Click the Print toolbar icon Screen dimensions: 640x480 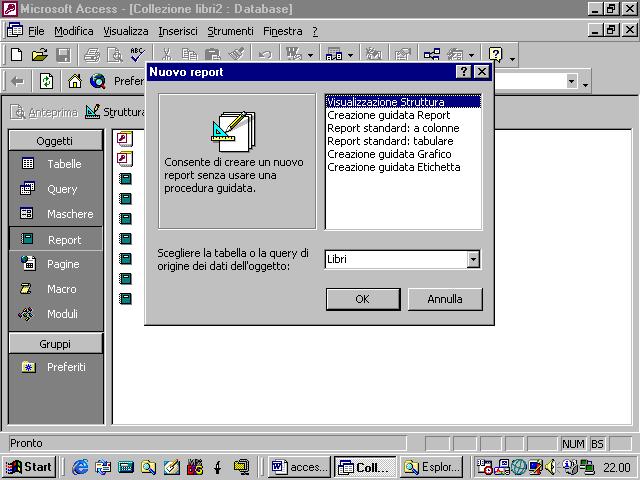point(92,55)
